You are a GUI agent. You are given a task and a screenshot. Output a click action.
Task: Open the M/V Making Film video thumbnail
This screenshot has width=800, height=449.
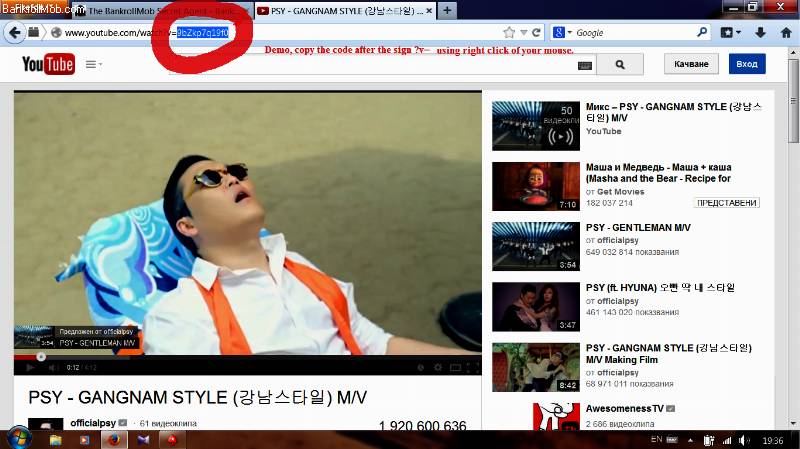tap(536, 367)
